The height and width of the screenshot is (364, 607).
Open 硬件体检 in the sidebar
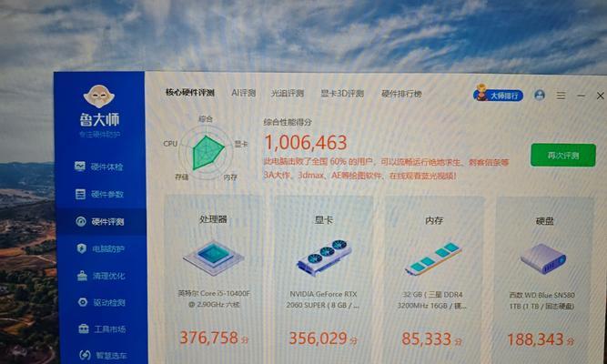point(98,167)
